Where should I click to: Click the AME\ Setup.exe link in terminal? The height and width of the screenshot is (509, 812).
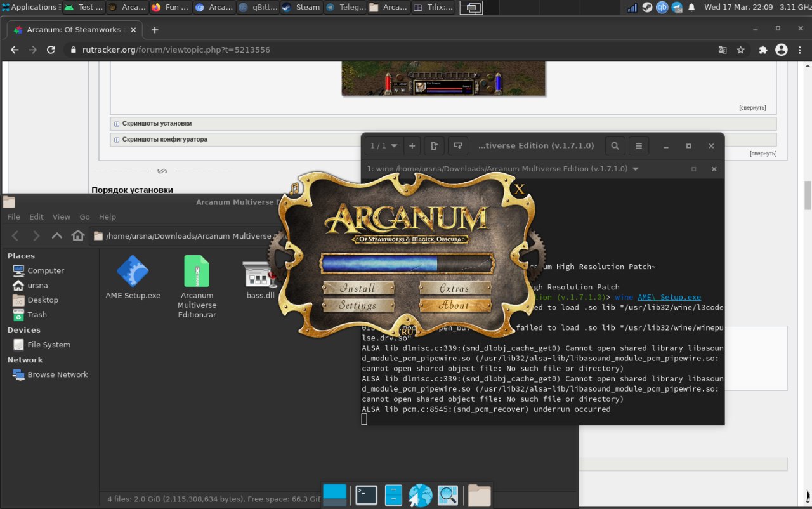point(669,297)
